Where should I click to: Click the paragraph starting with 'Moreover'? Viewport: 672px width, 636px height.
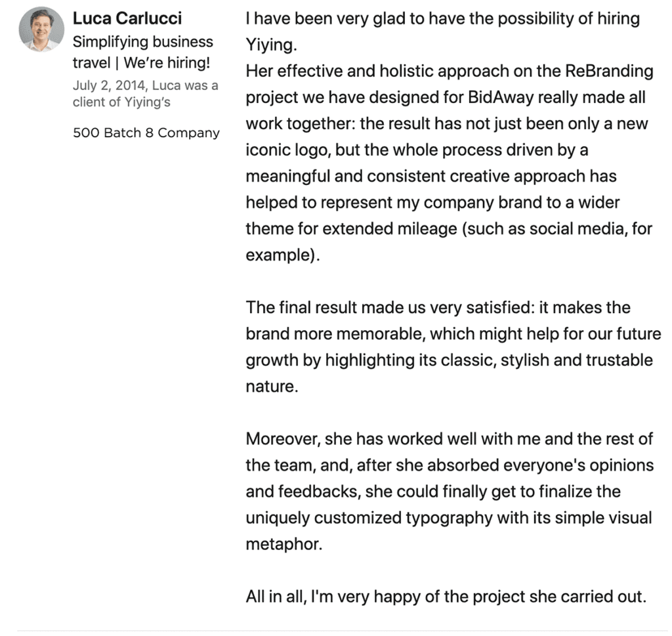450,491
